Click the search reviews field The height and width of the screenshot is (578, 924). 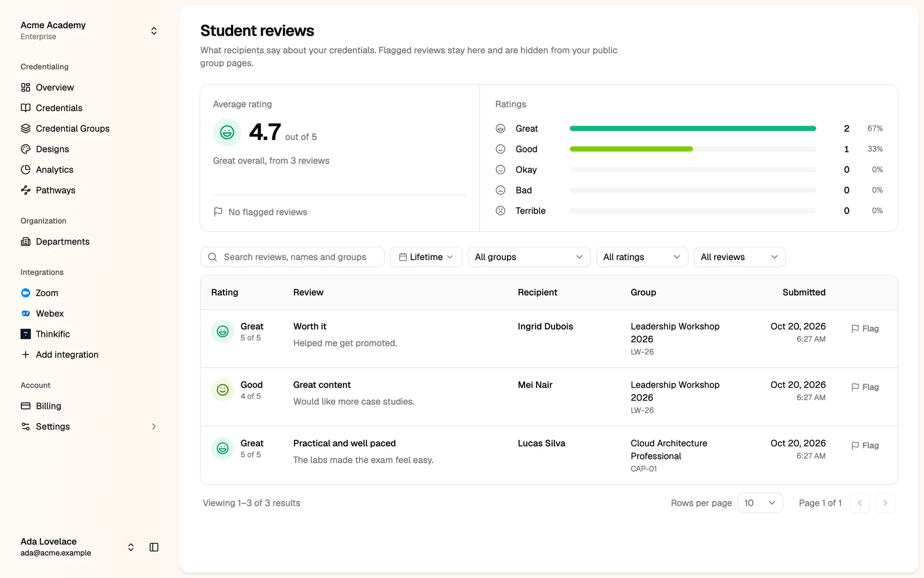292,257
